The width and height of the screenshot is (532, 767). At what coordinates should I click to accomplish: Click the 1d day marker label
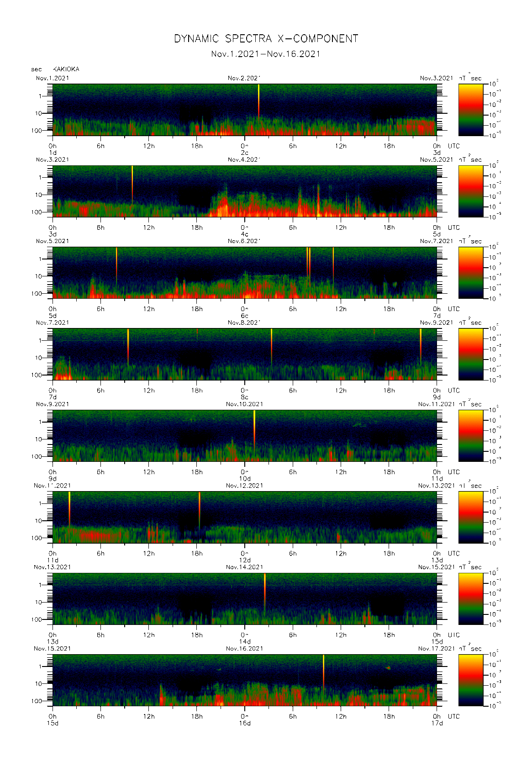coord(53,153)
